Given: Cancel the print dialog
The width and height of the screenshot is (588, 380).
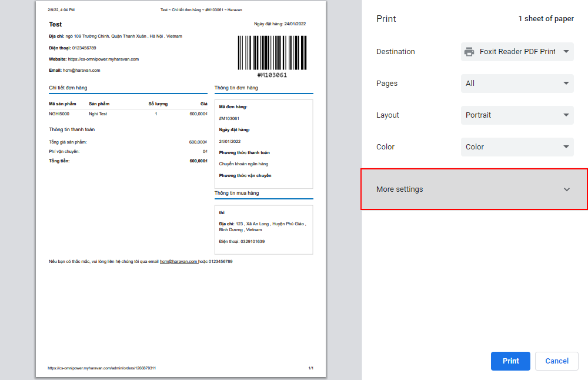Looking at the screenshot, I should (556, 361).
